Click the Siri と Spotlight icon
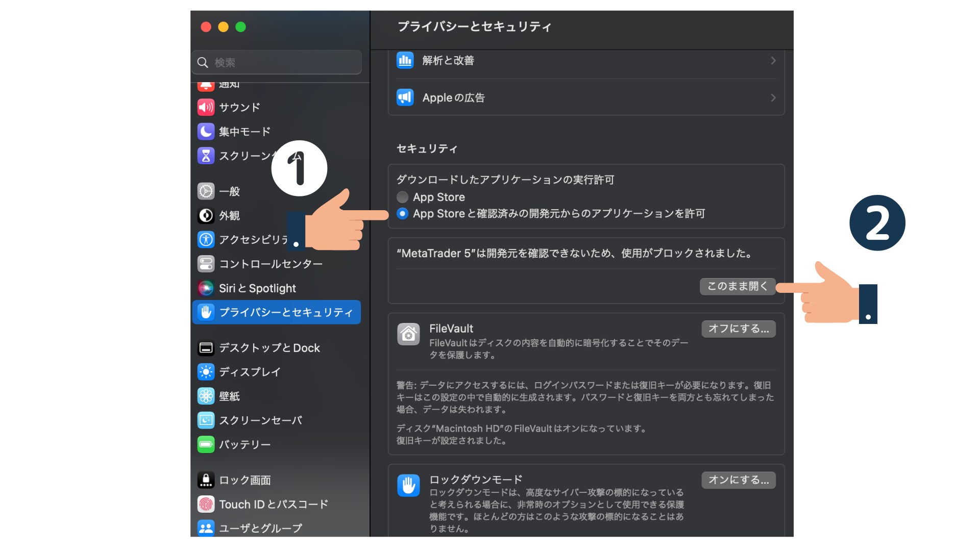The image size is (980, 551). (x=206, y=288)
